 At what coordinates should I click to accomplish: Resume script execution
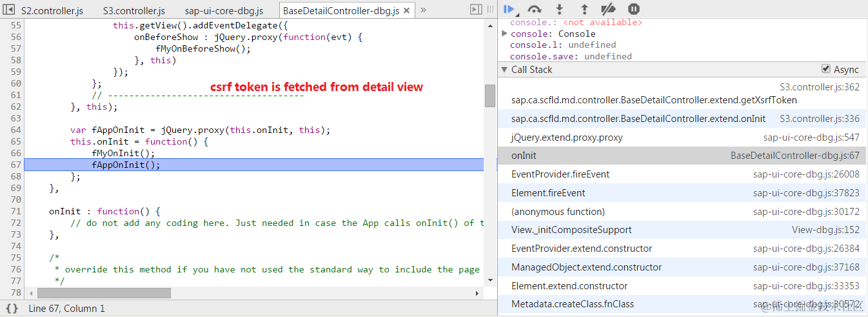509,9
